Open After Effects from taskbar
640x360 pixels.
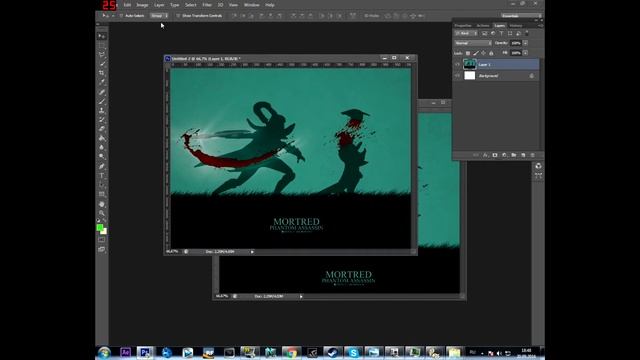pos(125,352)
